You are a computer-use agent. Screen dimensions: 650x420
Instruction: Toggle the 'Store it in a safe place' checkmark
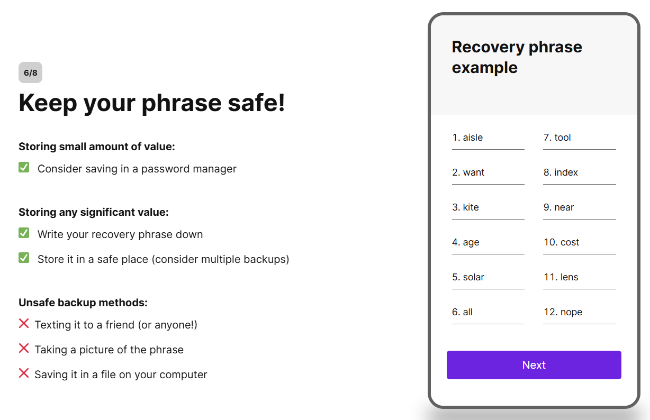[24, 258]
